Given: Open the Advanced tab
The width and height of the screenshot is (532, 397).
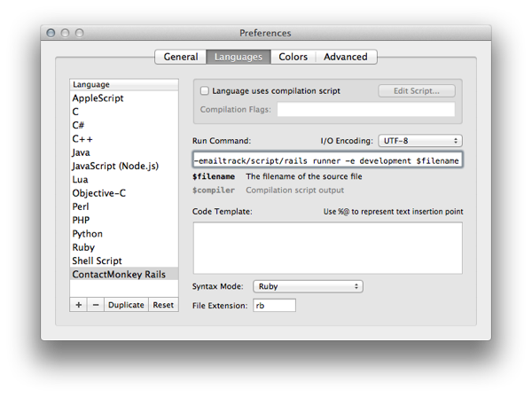Looking at the screenshot, I should tap(345, 57).
